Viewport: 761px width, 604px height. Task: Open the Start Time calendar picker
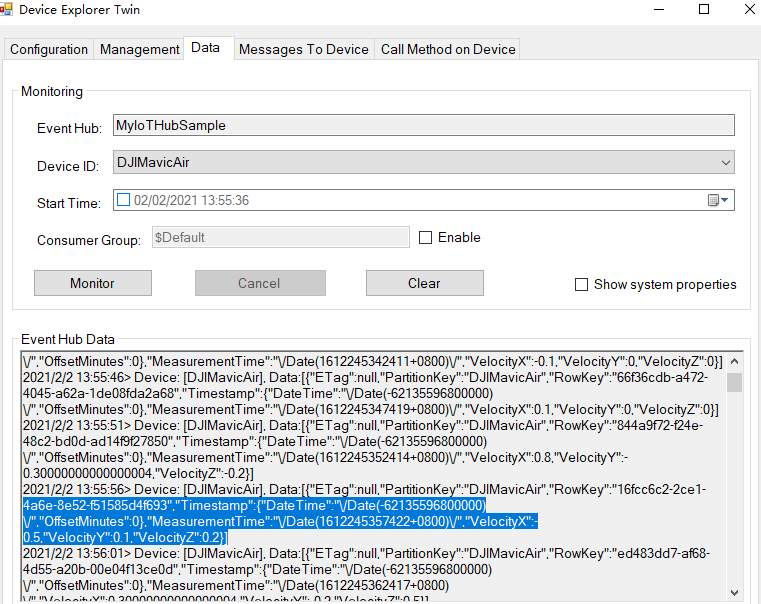tap(718, 200)
